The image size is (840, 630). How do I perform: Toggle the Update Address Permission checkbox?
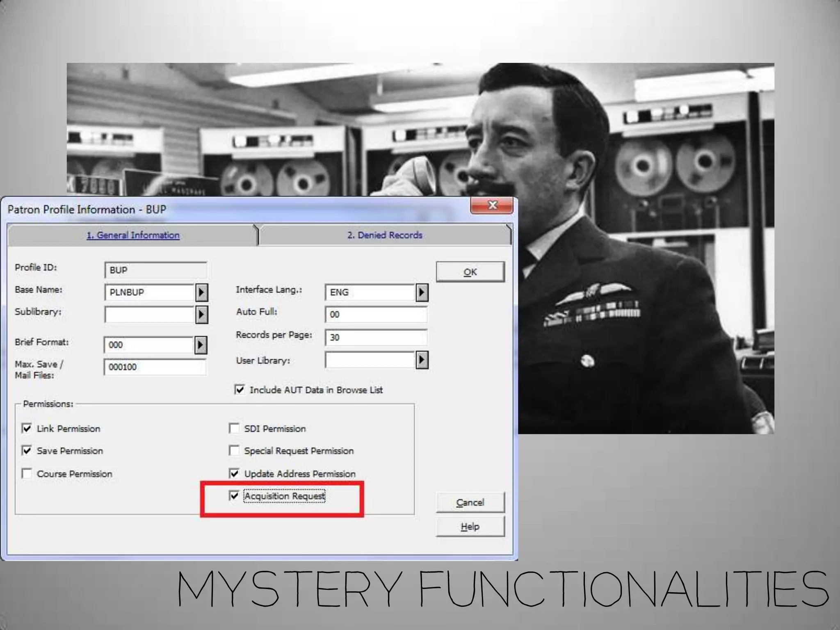pos(234,474)
